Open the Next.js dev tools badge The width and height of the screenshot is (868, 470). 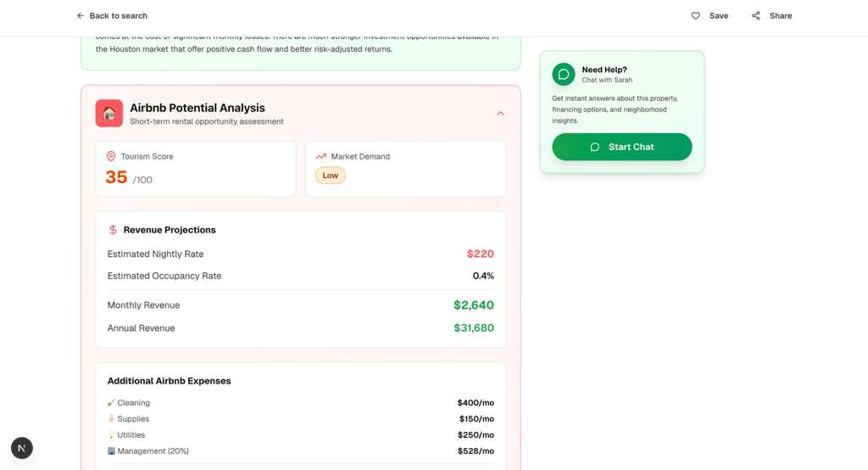22,448
